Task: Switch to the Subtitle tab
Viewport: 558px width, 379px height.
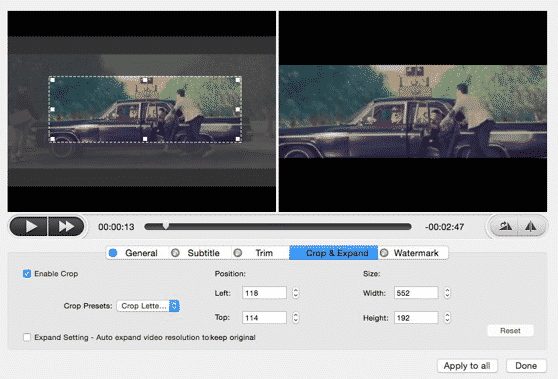Action: [200, 253]
